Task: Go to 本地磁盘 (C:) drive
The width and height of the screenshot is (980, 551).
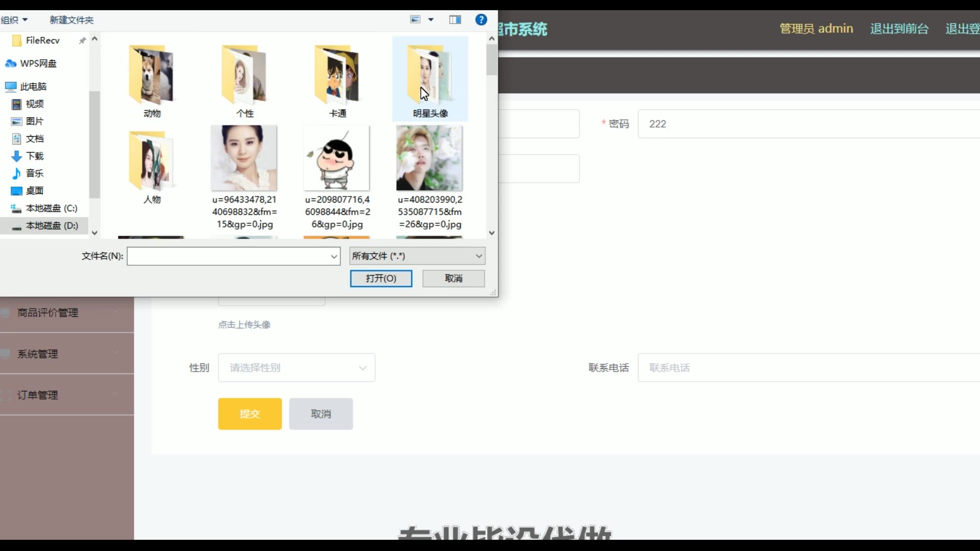Action: pos(51,208)
